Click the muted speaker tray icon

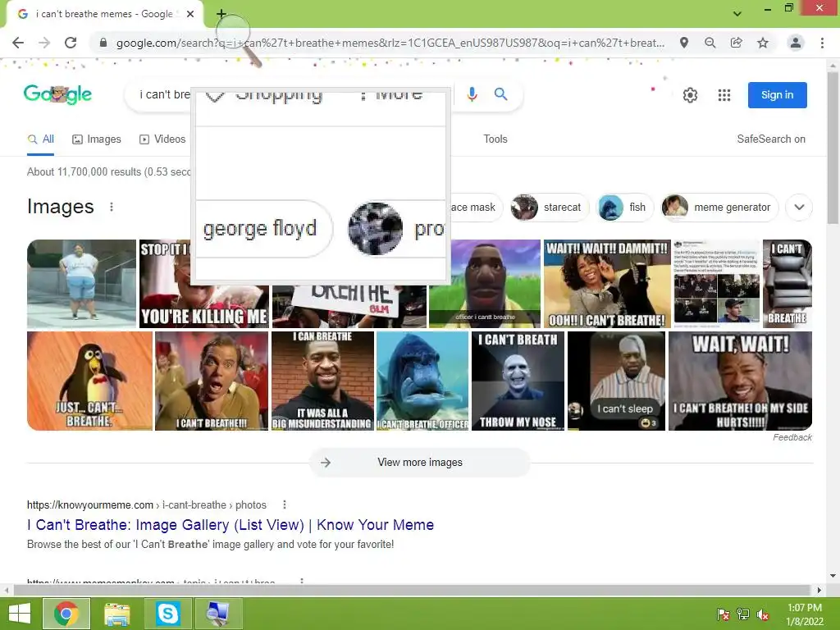763,614
